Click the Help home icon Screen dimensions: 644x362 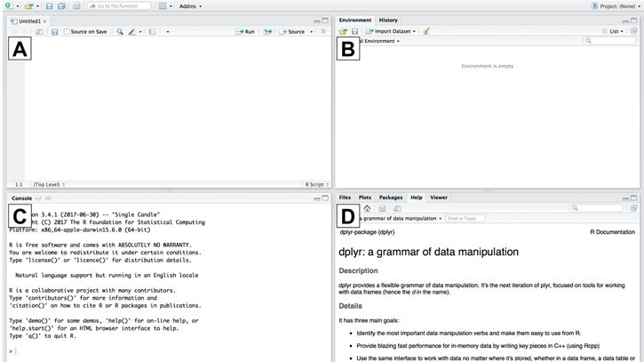tap(367, 208)
